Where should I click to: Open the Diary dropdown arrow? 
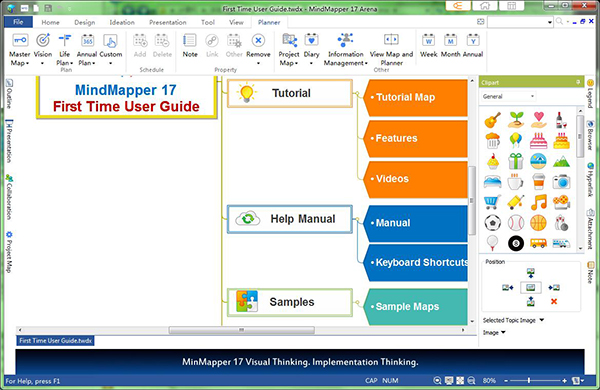click(x=311, y=63)
